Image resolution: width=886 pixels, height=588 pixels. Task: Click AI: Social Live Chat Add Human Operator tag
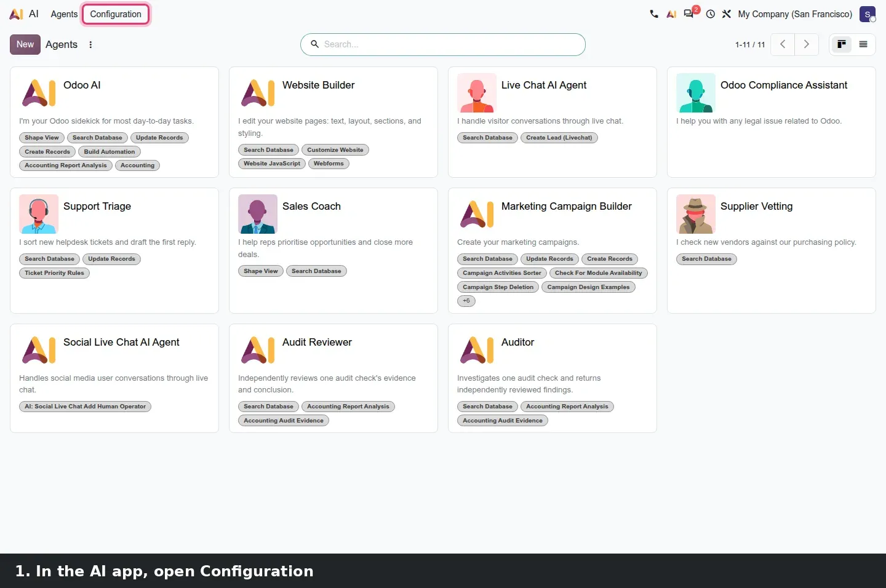tap(85, 407)
